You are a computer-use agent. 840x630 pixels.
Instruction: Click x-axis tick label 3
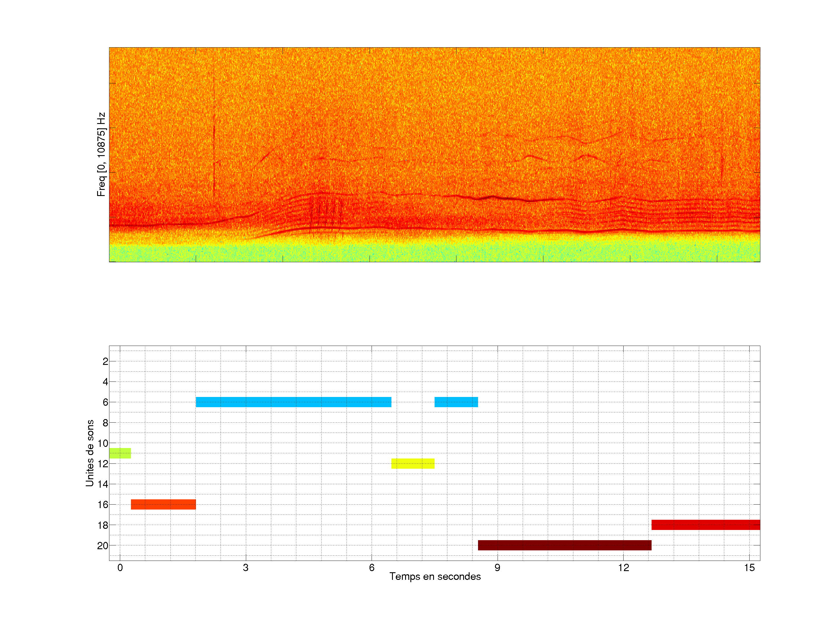point(246,568)
